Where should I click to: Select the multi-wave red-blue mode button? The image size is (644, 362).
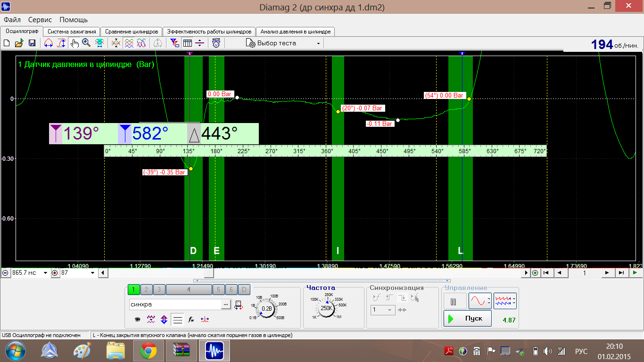(x=505, y=301)
